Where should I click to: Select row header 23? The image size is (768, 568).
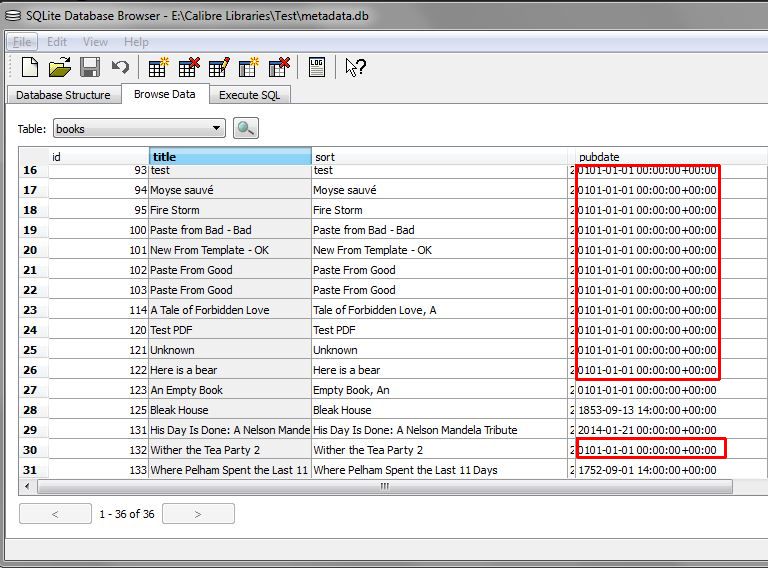[x=33, y=310]
